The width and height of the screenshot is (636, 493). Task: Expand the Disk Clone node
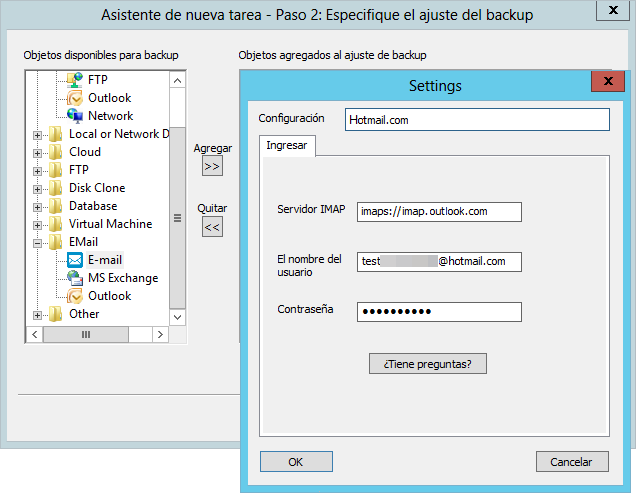click(37, 189)
